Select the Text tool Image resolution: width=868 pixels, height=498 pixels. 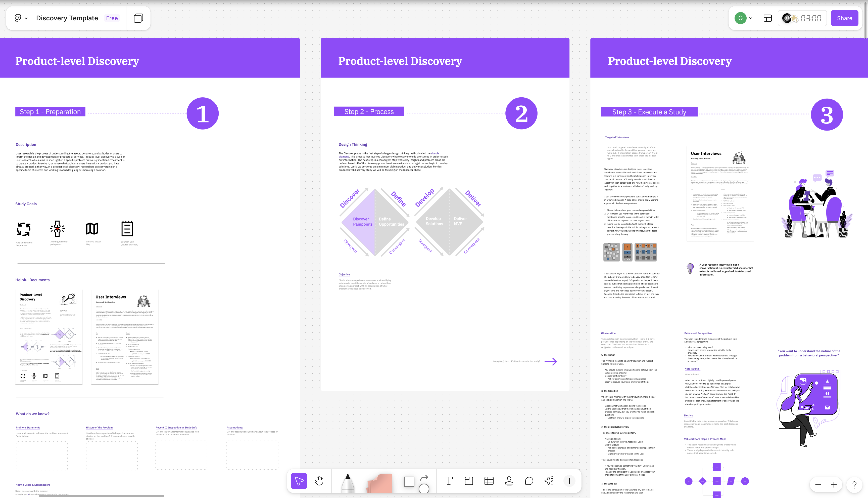[449, 481]
